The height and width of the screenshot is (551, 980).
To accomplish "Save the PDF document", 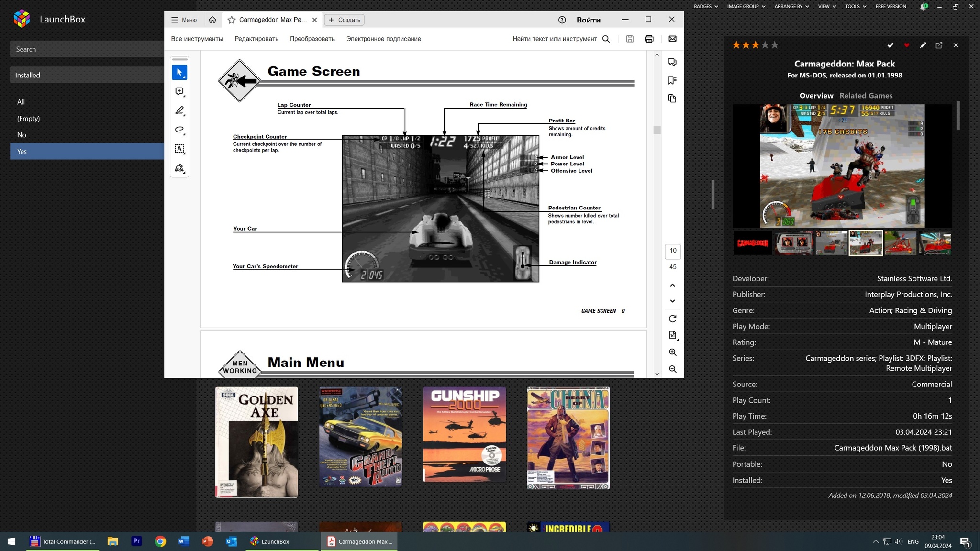I will click(x=630, y=39).
